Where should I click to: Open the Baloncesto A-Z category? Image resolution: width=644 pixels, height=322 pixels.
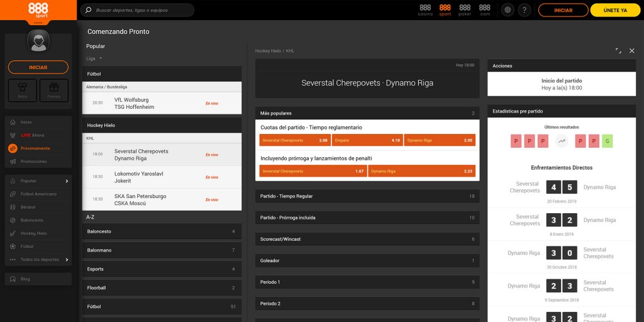pos(162,231)
